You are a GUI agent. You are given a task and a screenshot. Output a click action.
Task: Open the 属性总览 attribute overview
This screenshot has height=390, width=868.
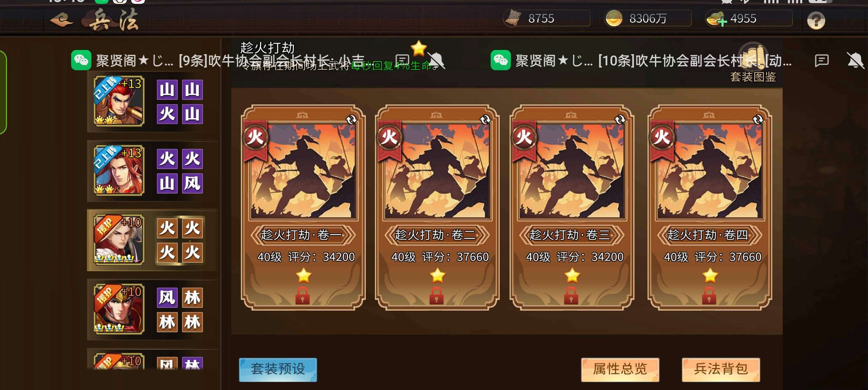(x=620, y=369)
